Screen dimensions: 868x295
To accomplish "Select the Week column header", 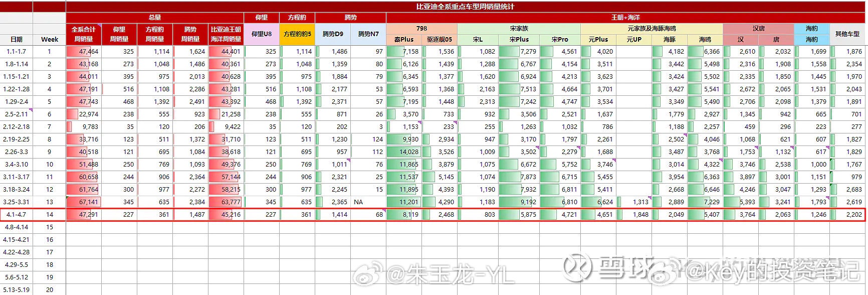I will pyautogui.click(x=50, y=39).
